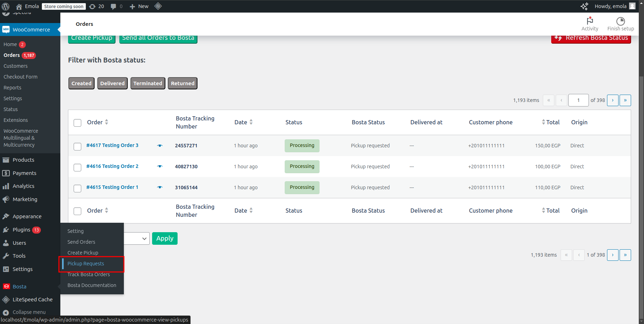Preview order #4616 with the eye icon

pos(160,166)
